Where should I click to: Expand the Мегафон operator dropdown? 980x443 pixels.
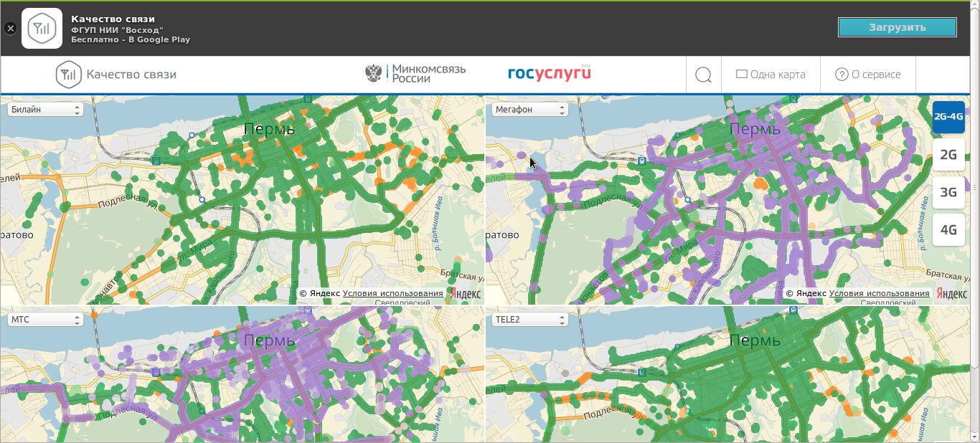(x=531, y=110)
